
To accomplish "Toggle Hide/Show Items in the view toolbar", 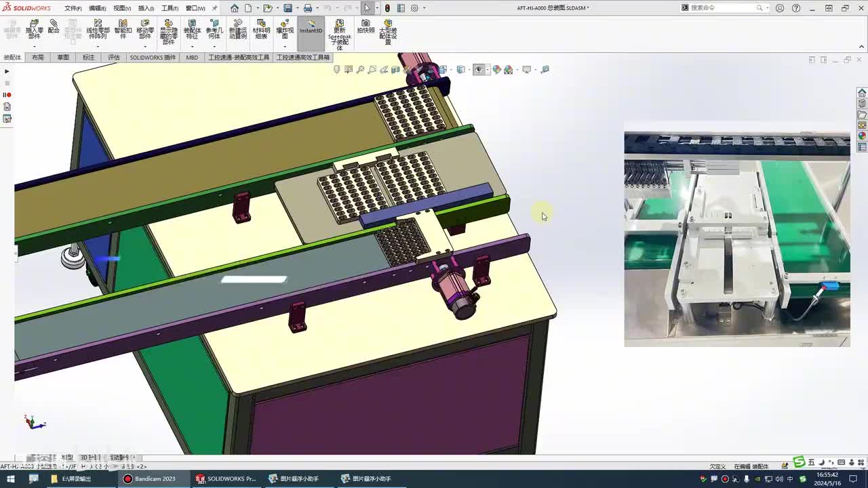I will [x=479, y=69].
